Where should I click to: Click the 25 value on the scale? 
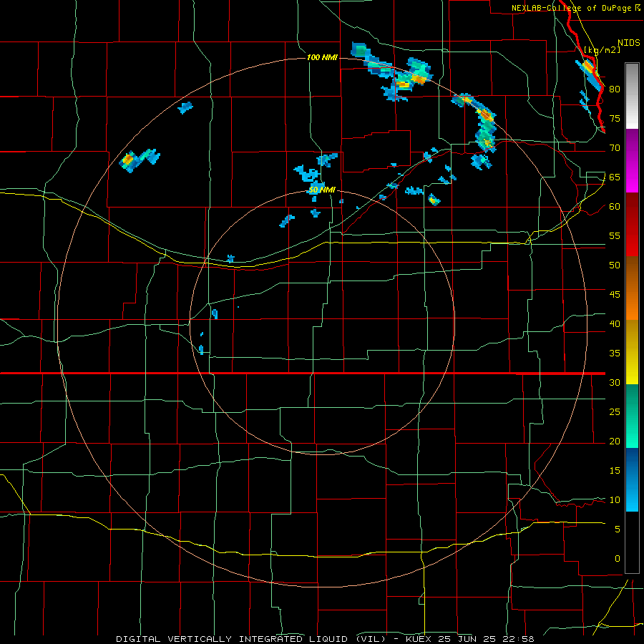[x=615, y=411]
